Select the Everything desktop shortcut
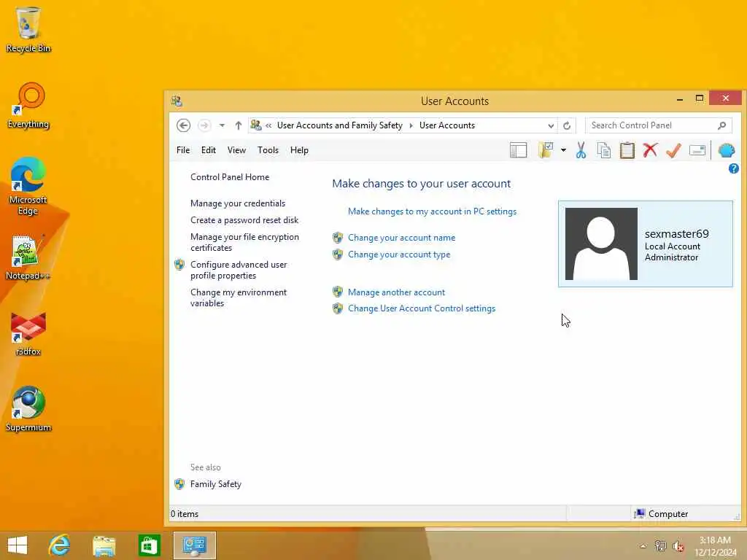Image resolution: width=747 pixels, height=560 pixels. [x=28, y=105]
